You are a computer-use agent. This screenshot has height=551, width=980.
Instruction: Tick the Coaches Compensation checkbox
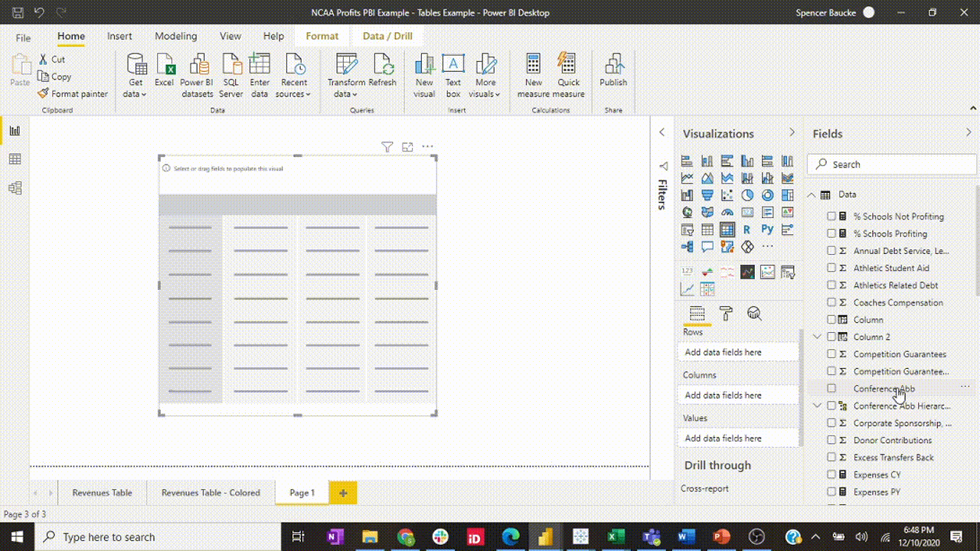[831, 302]
